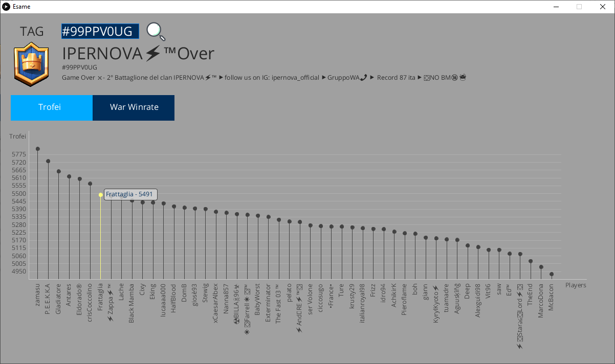Screen dimensions: 615x364
Task: Click the clan crown badge icon
Action: coord(31,64)
